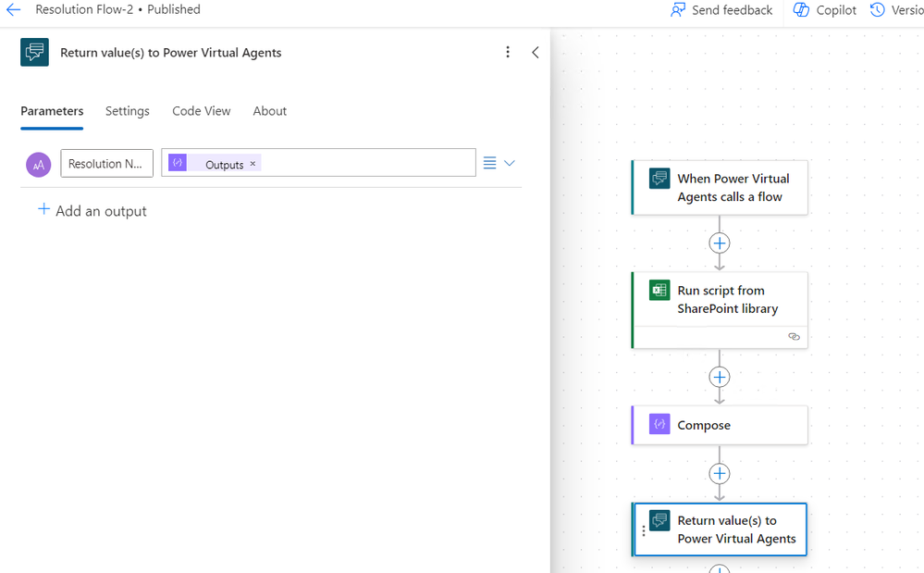The width and height of the screenshot is (924, 573).
Task: Open the Copilot panel
Action: pyautogui.click(x=824, y=10)
